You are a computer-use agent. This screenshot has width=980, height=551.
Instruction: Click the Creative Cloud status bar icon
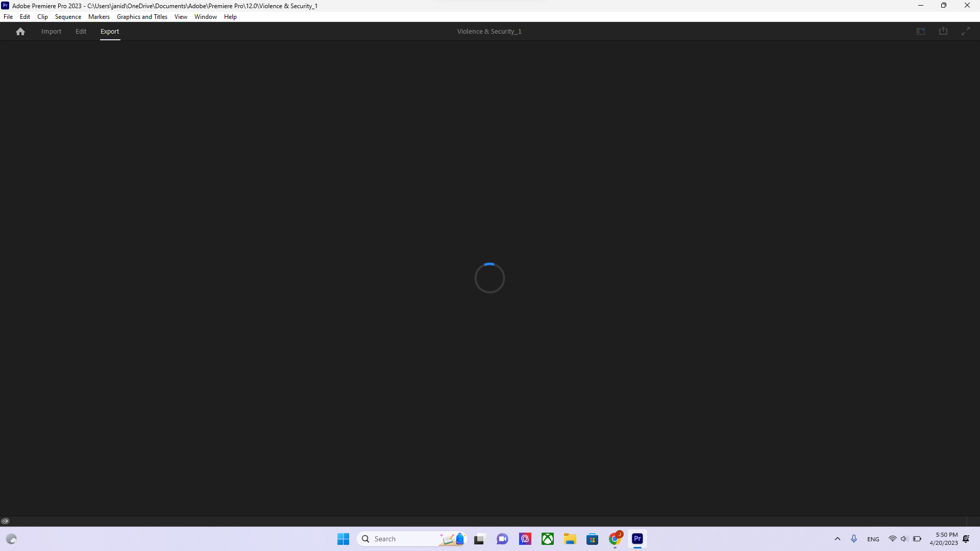[5, 521]
